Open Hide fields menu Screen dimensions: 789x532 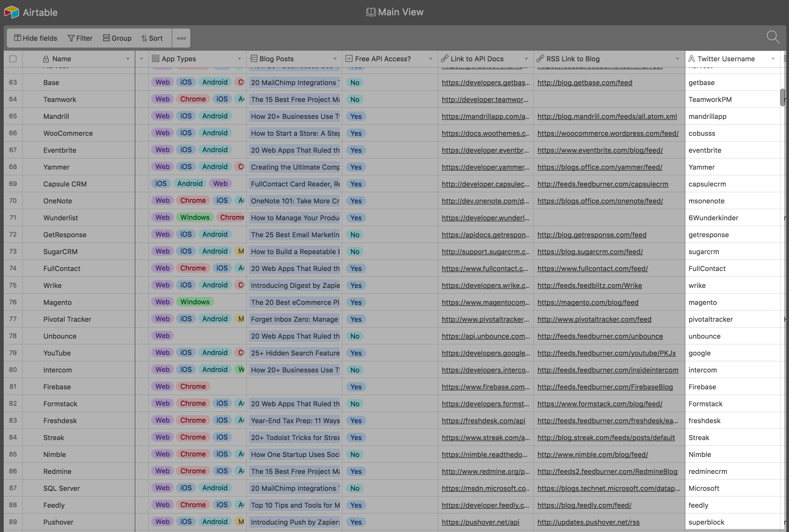[x=35, y=38]
